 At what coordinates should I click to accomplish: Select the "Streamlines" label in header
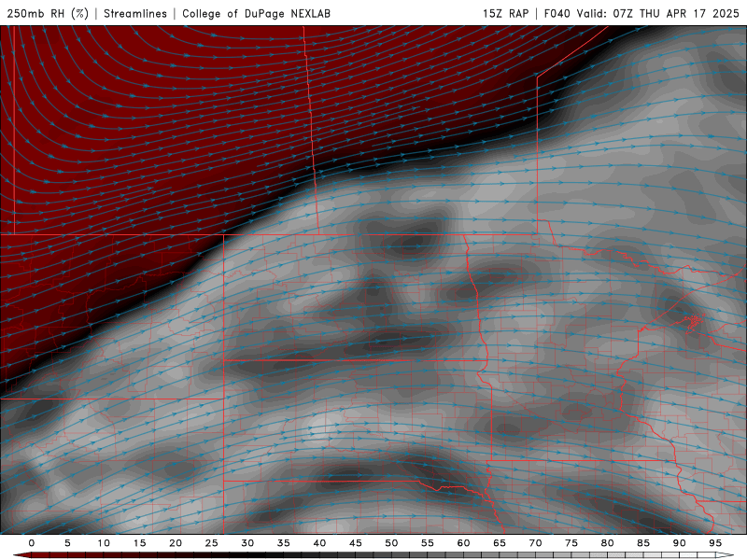tap(135, 13)
